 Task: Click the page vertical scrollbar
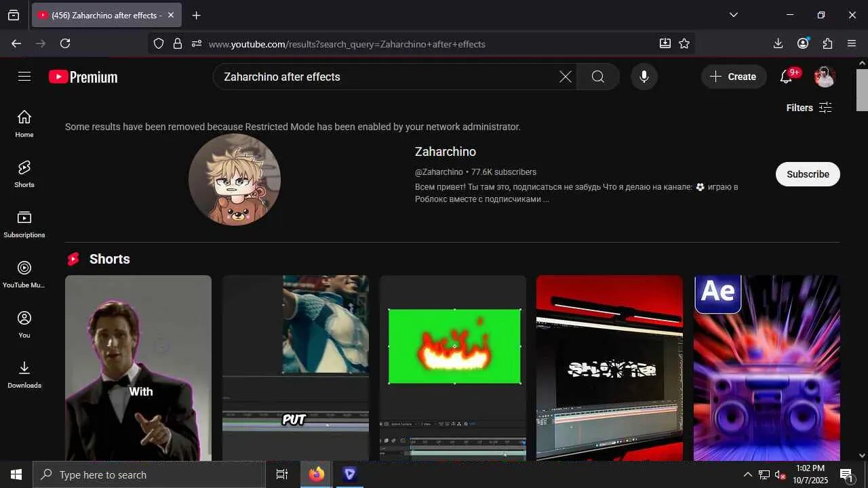[862, 89]
